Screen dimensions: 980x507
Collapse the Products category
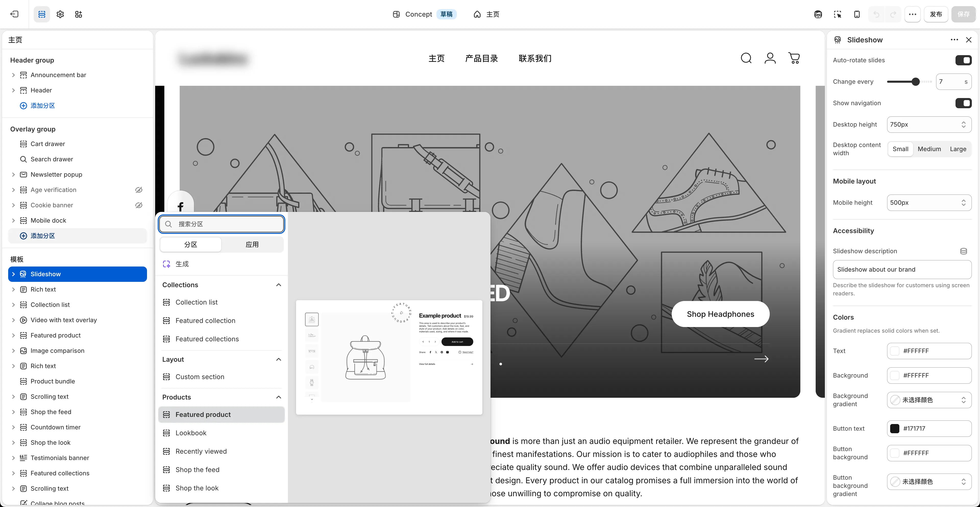point(278,397)
